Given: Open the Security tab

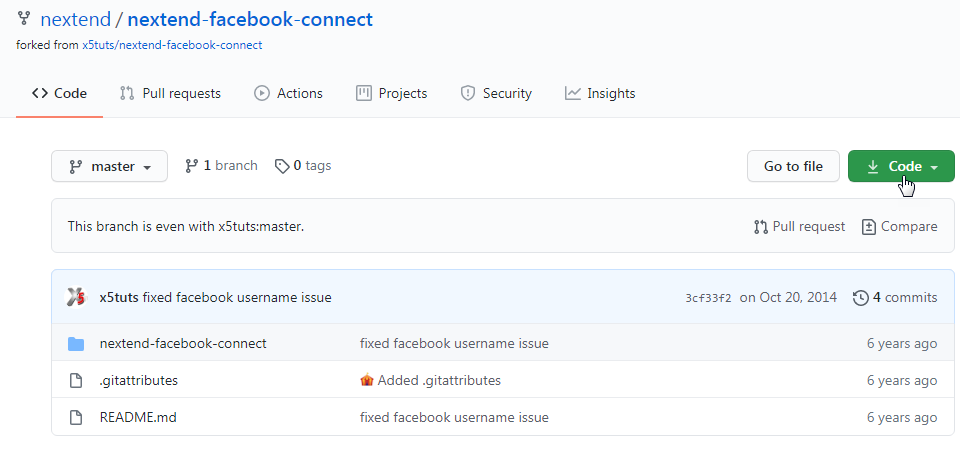Looking at the screenshot, I should click(x=496, y=93).
